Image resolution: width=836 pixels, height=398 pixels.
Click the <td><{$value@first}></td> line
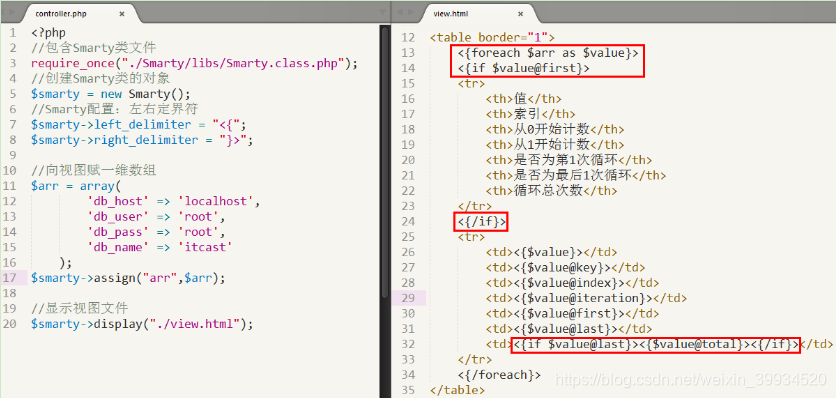[572, 313]
